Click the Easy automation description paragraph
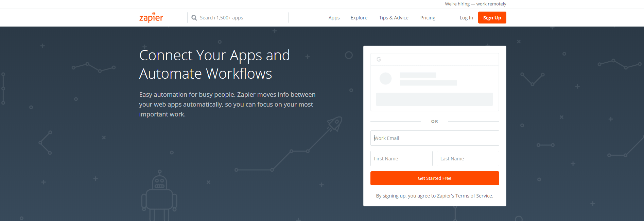The image size is (644, 221). tap(227, 104)
